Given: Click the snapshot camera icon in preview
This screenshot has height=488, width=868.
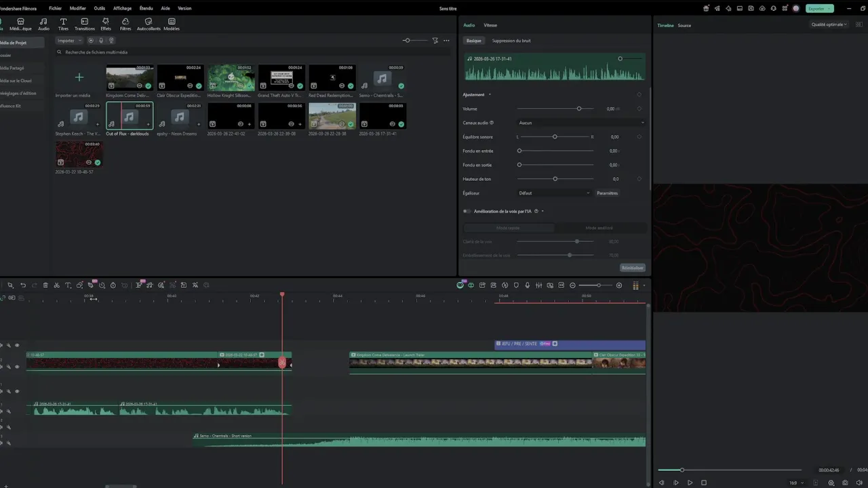Looking at the screenshot, I should click(x=845, y=483).
